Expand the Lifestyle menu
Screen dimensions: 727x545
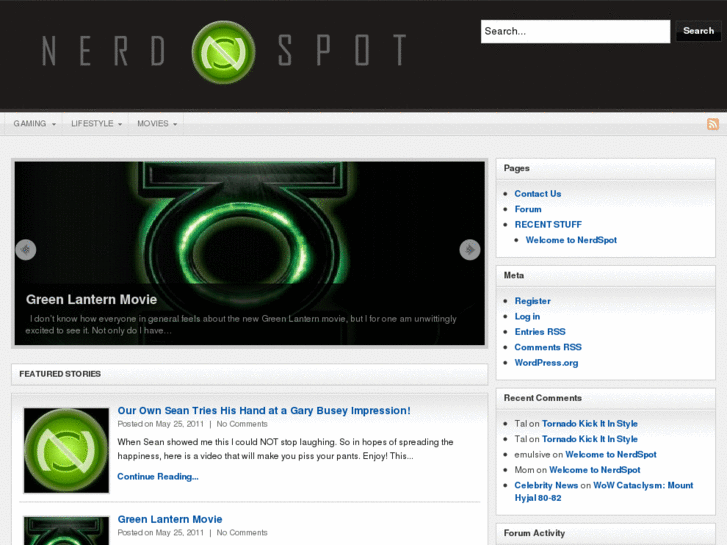[x=96, y=124]
